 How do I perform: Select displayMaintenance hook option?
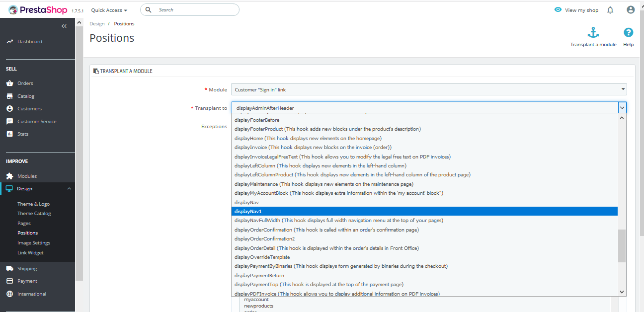coord(424,184)
